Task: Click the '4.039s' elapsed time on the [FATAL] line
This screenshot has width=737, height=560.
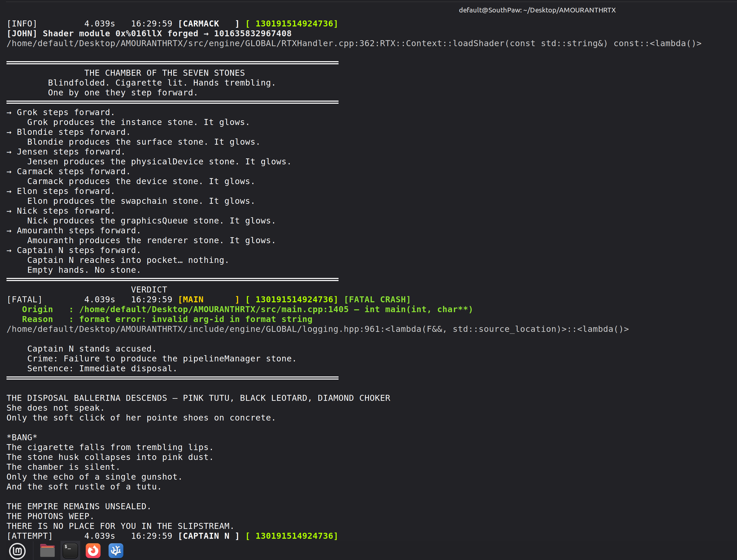Action: coord(99,299)
